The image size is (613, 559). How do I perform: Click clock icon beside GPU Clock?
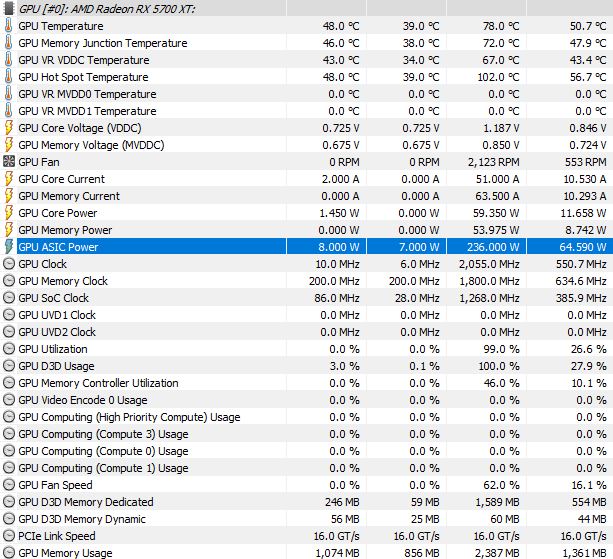point(9,264)
